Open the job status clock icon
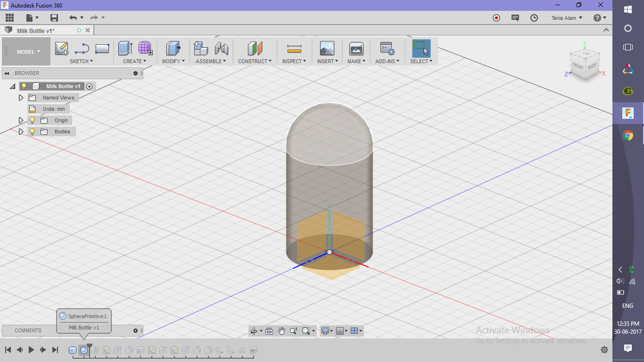Screen dimensions: 644x362 [534, 18]
